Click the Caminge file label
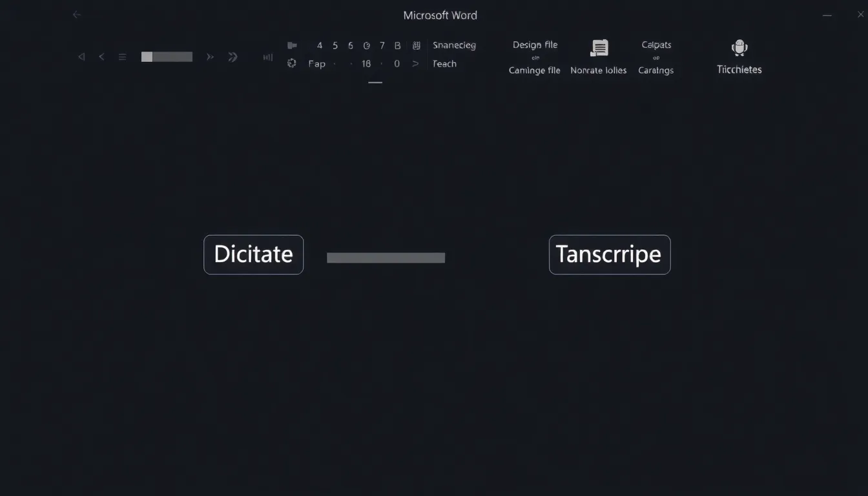This screenshot has width=868, height=496. (535, 70)
